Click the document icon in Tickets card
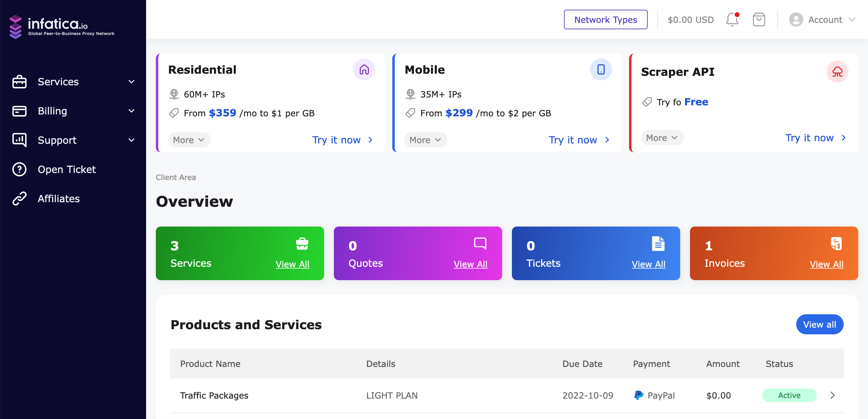Screen dimensions: 868x419 pyautogui.click(x=658, y=243)
